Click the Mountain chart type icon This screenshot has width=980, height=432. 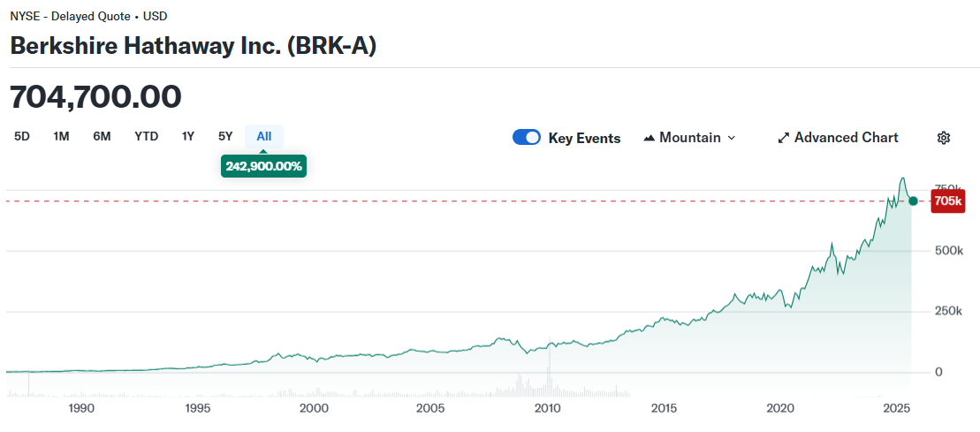coord(649,138)
